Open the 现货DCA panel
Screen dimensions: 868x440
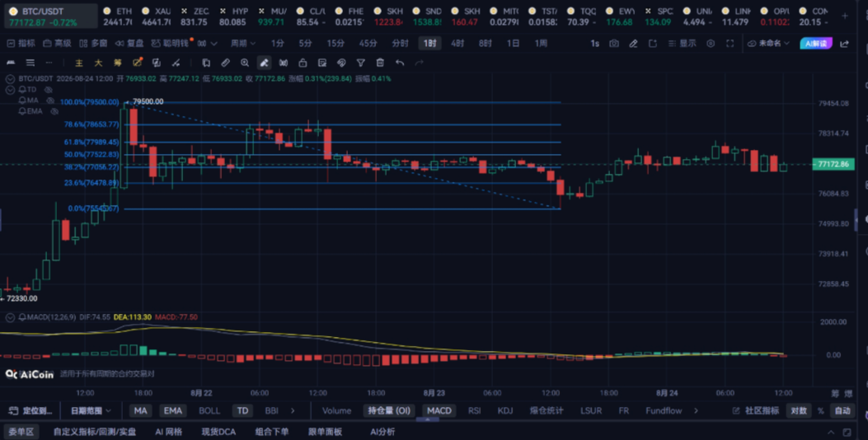click(218, 432)
